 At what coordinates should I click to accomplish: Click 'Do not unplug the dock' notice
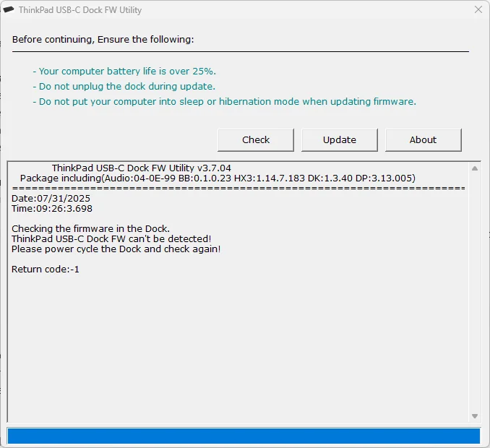(124, 87)
